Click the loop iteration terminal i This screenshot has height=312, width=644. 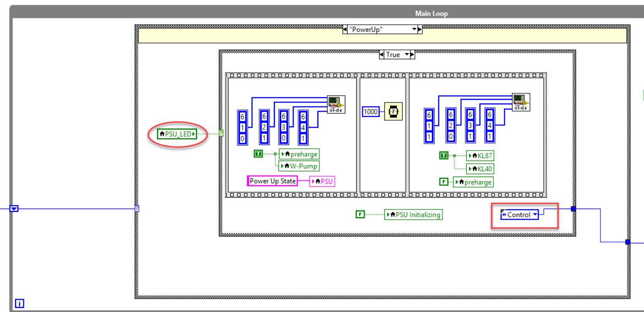coord(20,303)
